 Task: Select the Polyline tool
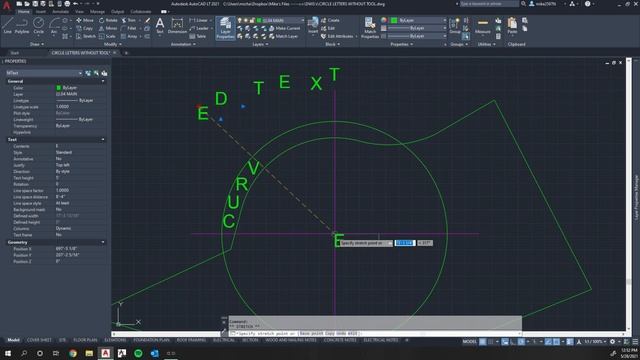(x=22, y=25)
